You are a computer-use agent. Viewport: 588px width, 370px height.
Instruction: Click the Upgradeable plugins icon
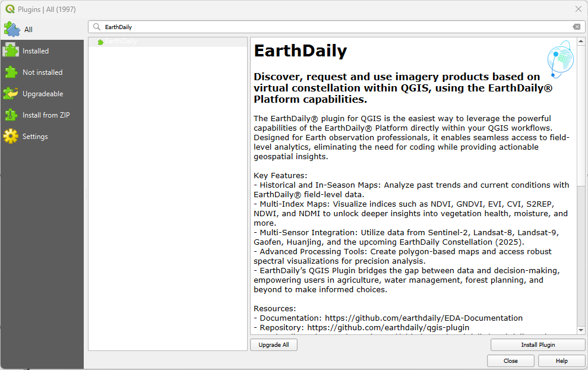12,93
